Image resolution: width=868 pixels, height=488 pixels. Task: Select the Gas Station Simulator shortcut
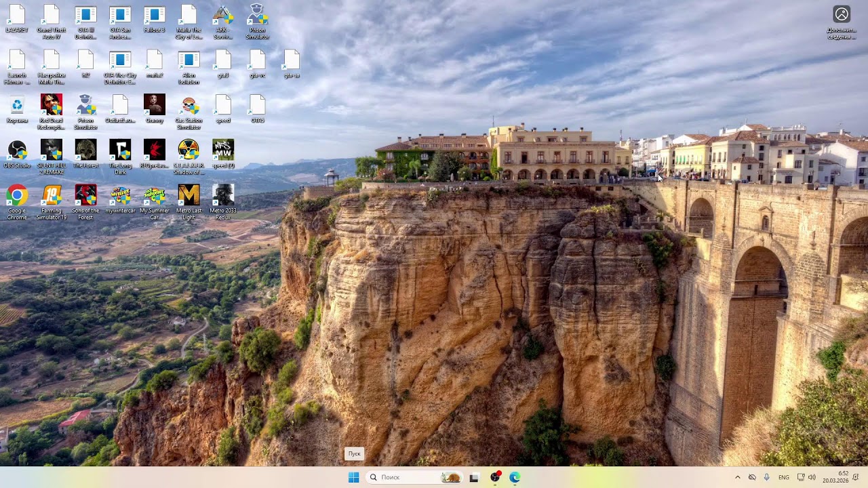pos(189,113)
